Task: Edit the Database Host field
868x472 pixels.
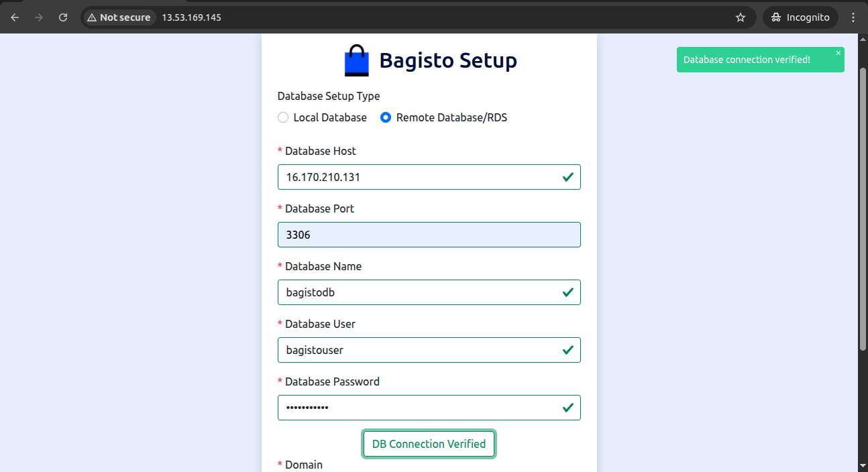Action: [x=429, y=177]
